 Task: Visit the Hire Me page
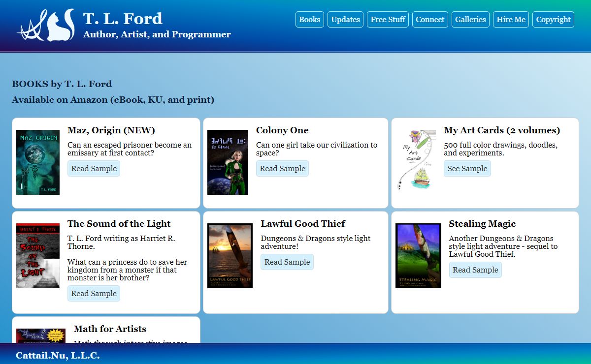coord(511,20)
